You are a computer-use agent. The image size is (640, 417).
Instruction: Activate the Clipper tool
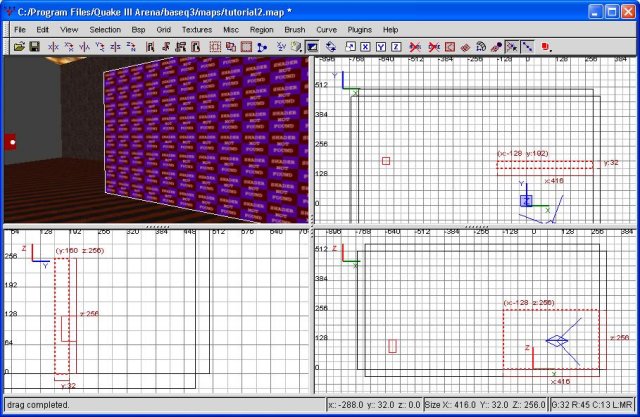click(262, 47)
